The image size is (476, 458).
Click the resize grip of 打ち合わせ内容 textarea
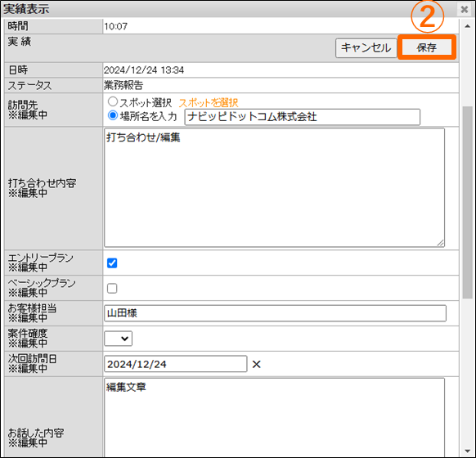[x=441, y=243]
